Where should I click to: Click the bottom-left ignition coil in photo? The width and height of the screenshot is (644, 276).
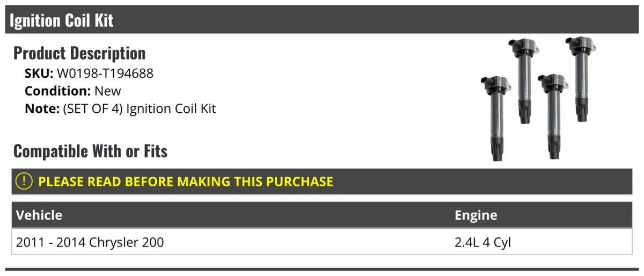495,119
